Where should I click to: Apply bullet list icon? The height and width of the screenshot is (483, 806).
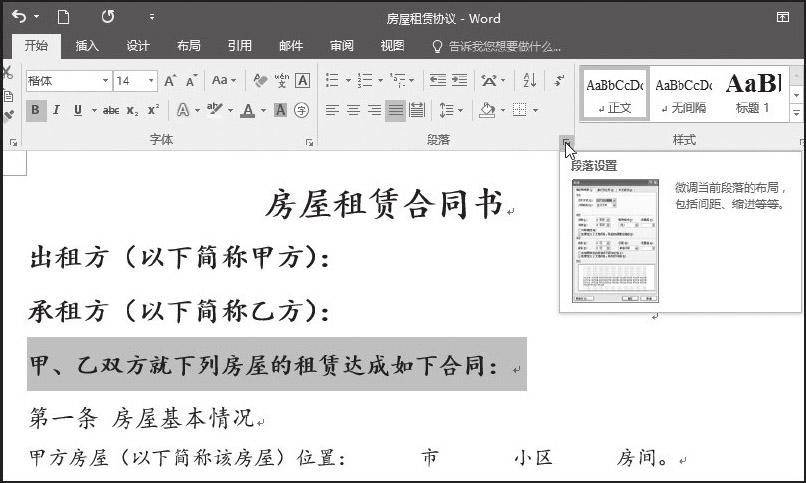tap(333, 80)
